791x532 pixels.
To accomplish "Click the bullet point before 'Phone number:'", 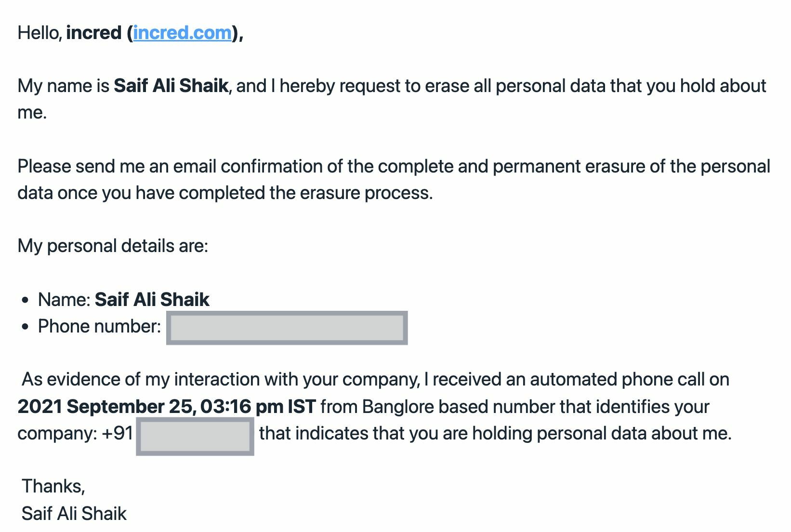I will tap(26, 327).
